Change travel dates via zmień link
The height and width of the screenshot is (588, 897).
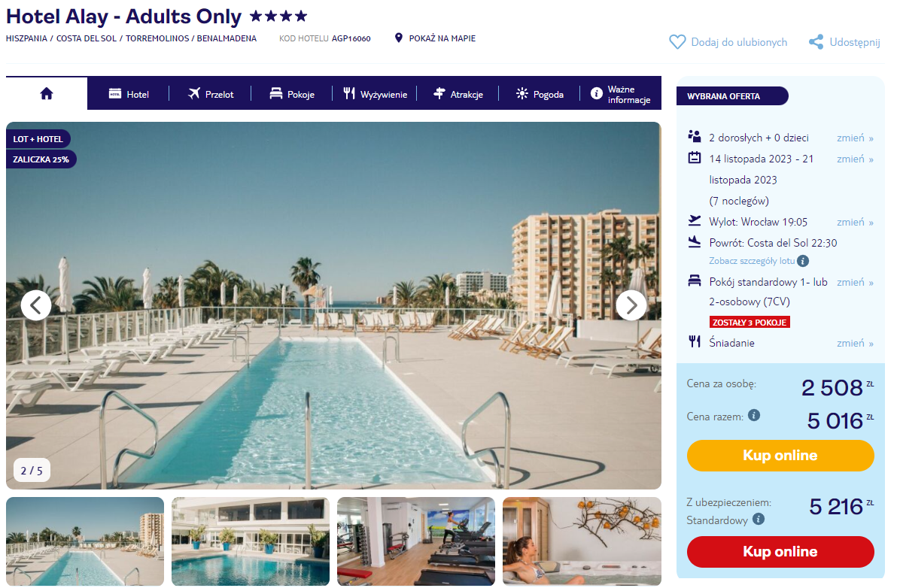point(855,159)
